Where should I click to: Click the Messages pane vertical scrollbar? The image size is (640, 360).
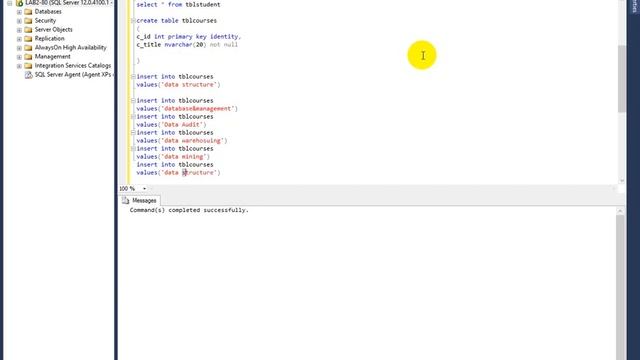pyautogui.click(x=620, y=287)
